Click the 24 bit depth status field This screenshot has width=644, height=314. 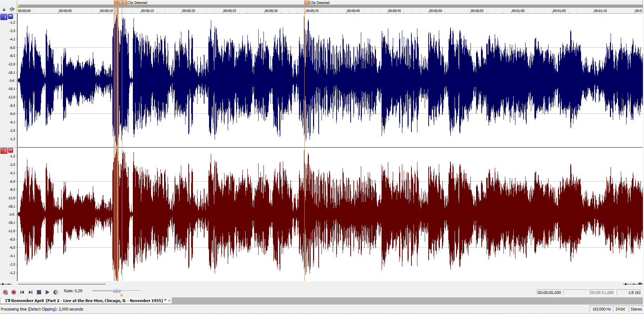click(x=620, y=309)
